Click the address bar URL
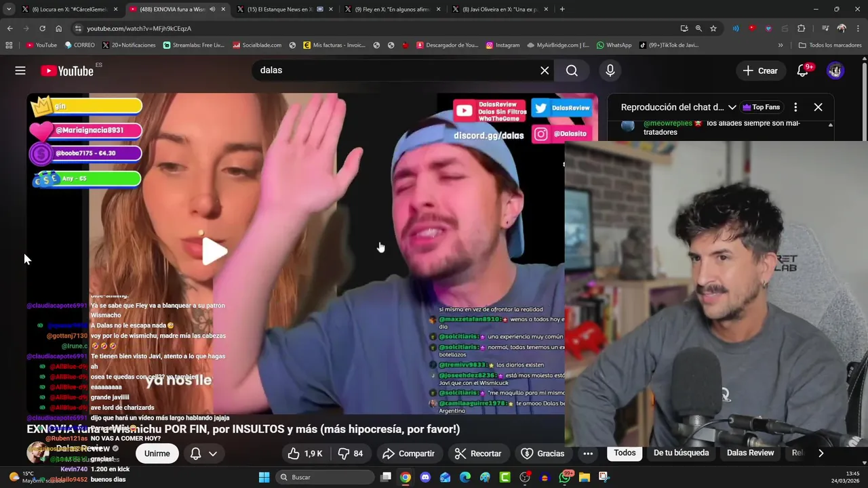Screen dimensions: 868x488 pyautogui.click(x=139, y=28)
